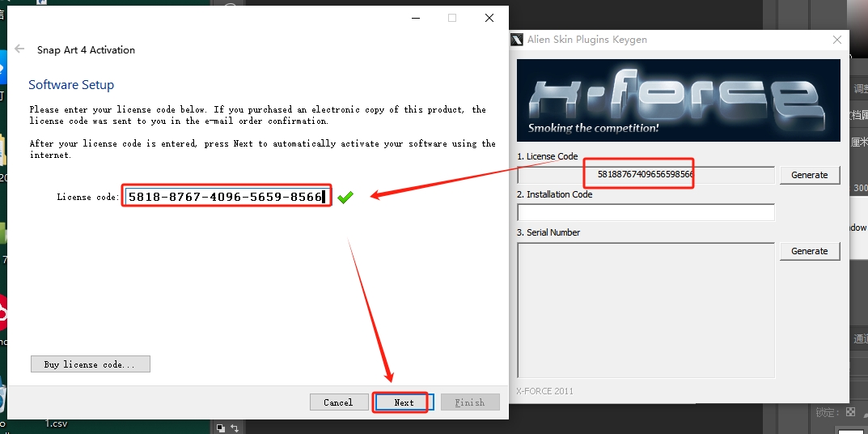Open the Buy license code... link button
This screenshot has height=434, width=868.
click(91, 364)
